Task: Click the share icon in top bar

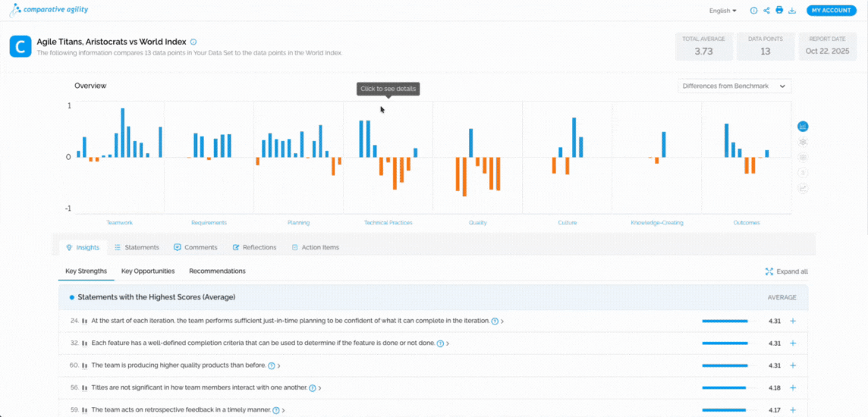Action: [766, 11]
